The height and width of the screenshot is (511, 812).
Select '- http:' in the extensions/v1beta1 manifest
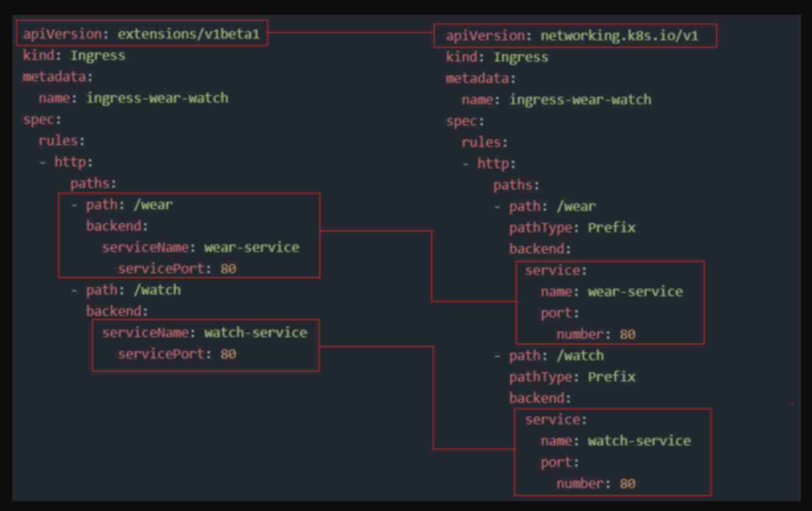66,162
